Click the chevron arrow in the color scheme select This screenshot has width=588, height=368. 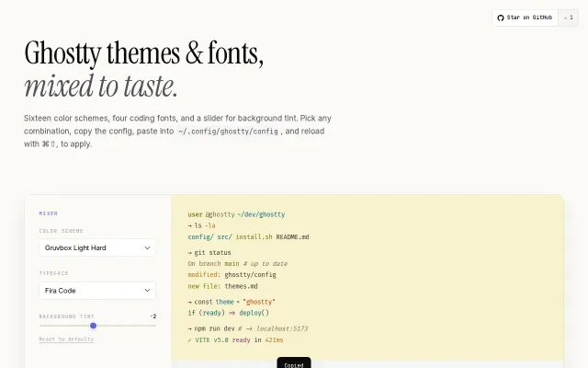pos(147,247)
